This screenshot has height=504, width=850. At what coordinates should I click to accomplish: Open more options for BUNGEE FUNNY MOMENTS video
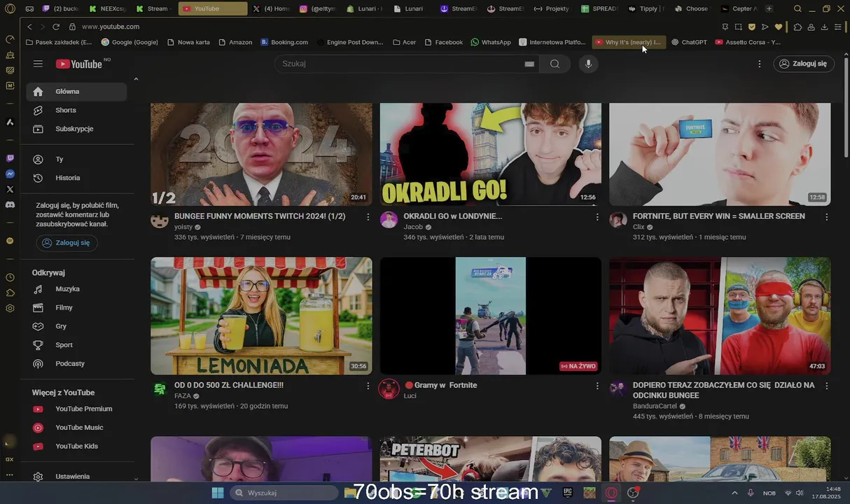pos(368,217)
